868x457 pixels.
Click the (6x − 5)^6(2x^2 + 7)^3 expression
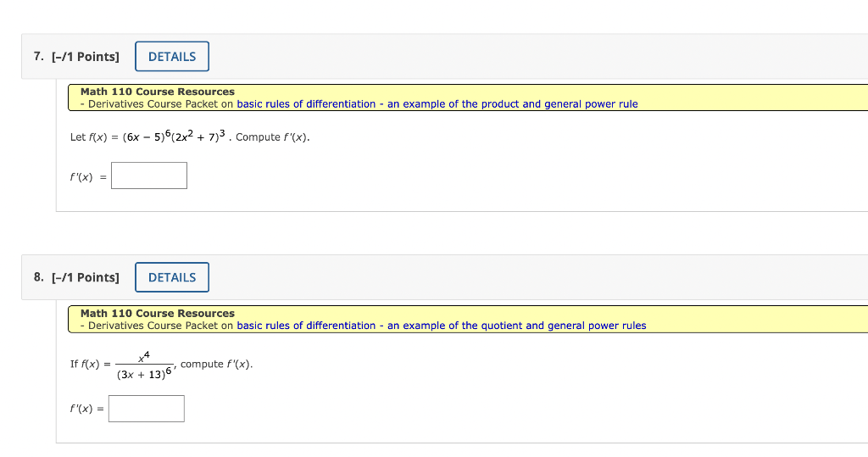point(174,137)
